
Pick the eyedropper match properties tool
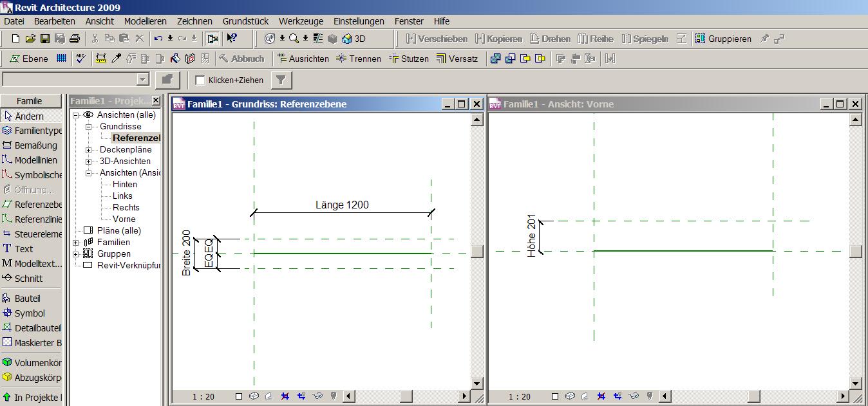click(116, 58)
